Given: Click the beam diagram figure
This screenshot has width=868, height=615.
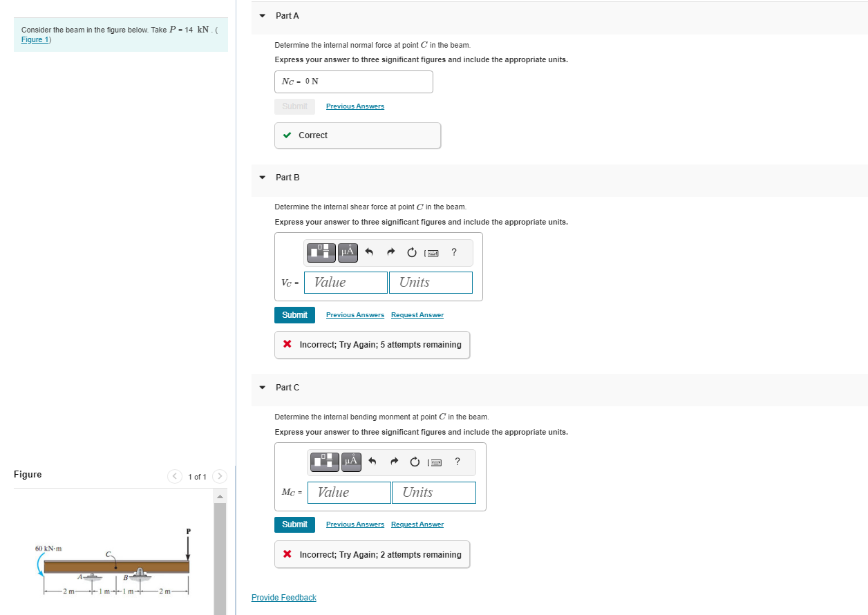Looking at the screenshot, I should (x=112, y=563).
